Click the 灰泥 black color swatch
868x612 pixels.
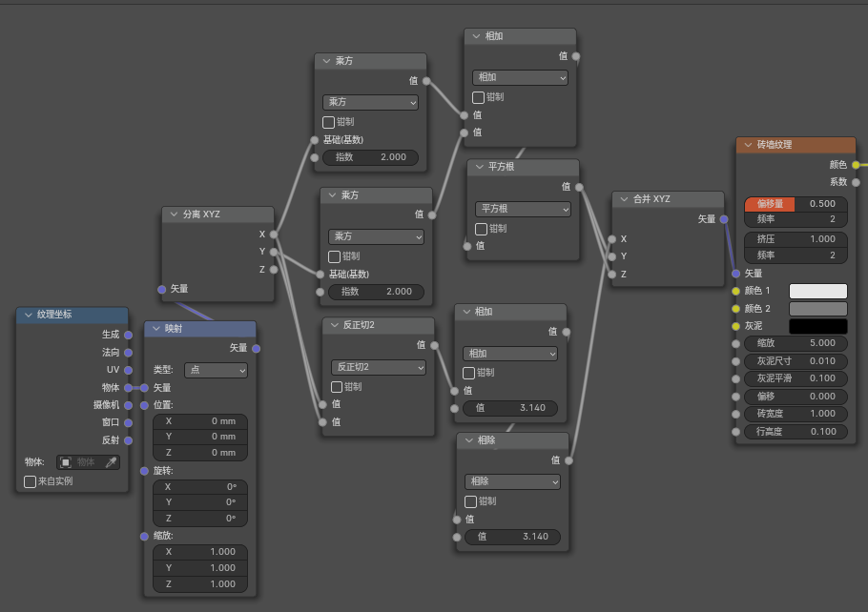pos(817,326)
